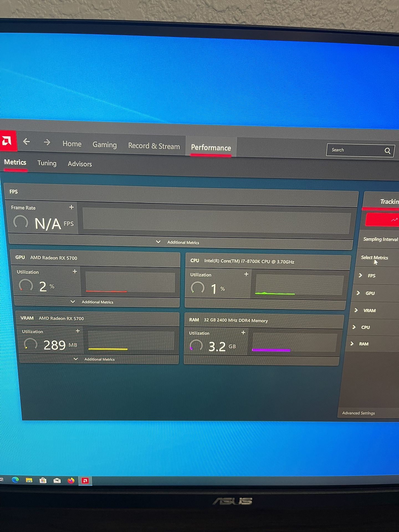This screenshot has height=532, width=399.
Task: Open the Record & Stream tab
Action: tap(154, 146)
